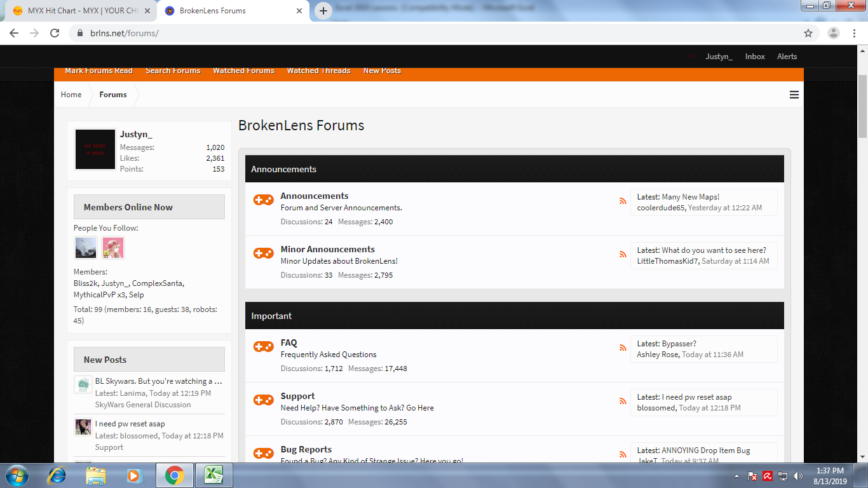Switch to the MYX Hit Chart tab
The width and height of the screenshot is (868, 488).
coord(80,11)
